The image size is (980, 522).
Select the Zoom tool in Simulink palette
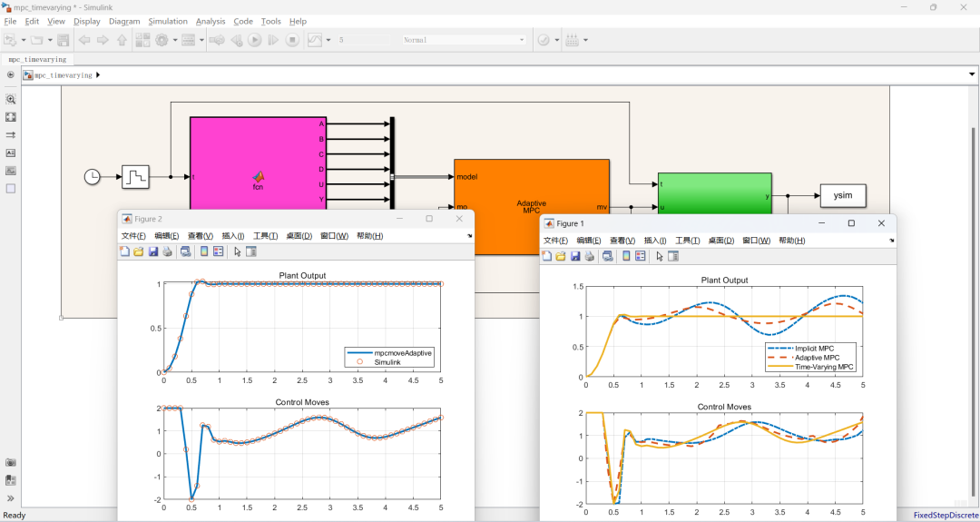point(11,99)
